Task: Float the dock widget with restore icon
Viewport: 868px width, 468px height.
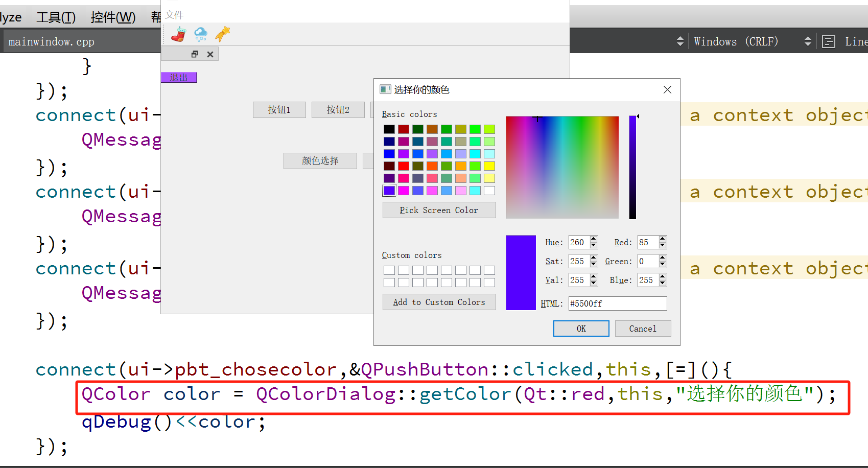Action: [x=195, y=54]
